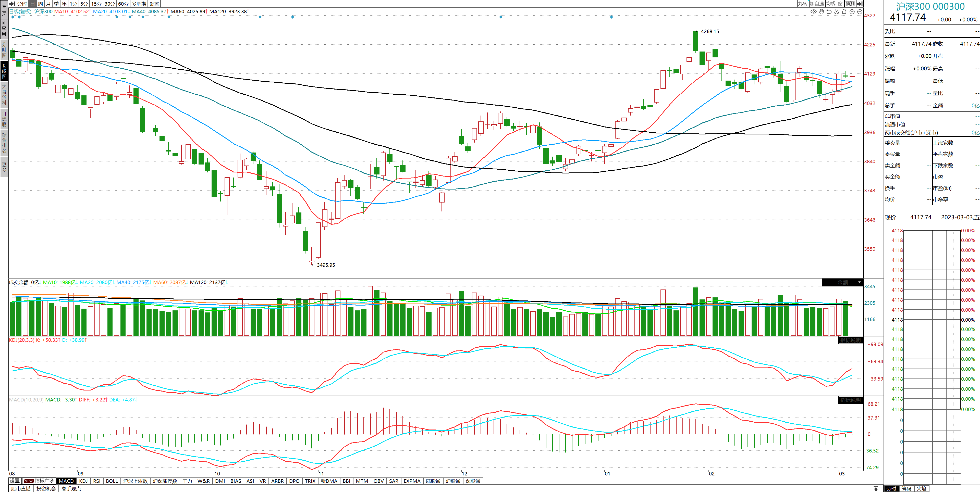This screenshot has height=492, width=980.
Task: Click the undo arrow icon
Action: 829,11
